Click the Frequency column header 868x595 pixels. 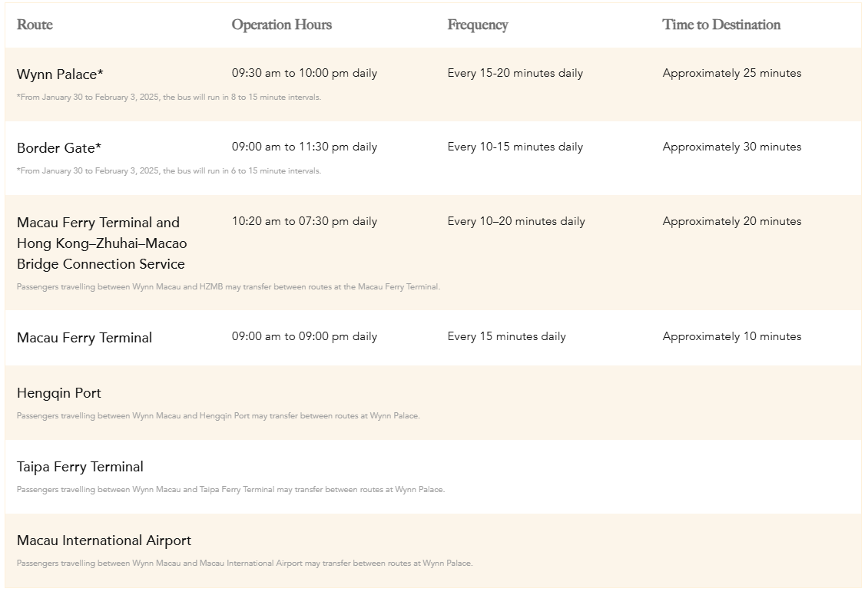(478, 25)
